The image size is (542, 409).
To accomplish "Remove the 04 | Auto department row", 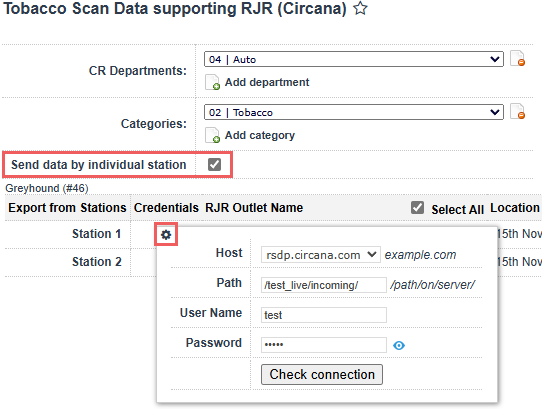I will coord(517,58).
